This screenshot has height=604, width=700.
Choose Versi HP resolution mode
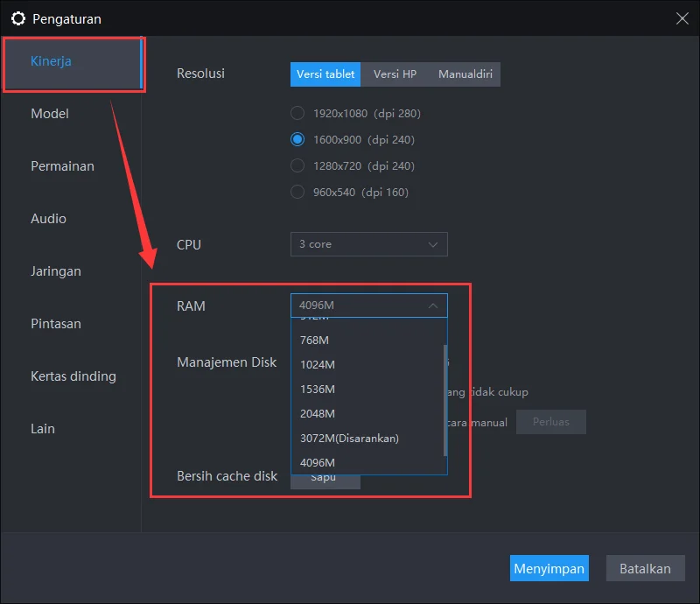pos(395,74)
